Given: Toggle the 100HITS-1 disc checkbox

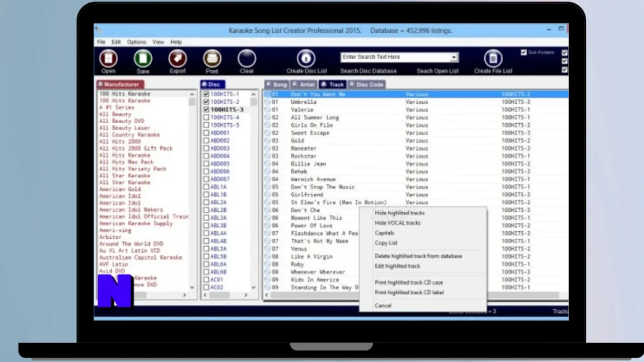Looking at the screenshot, I should [206, 94].
